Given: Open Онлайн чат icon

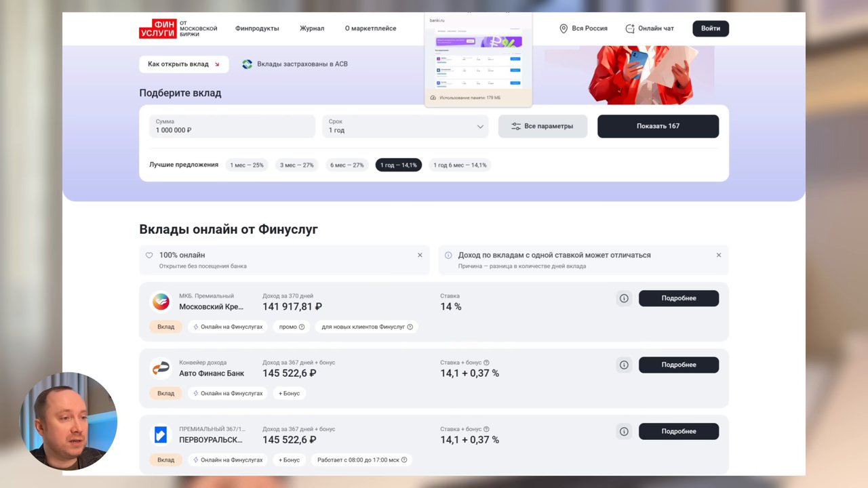Looking at the screenshot, I should click(x=630, y=28).
